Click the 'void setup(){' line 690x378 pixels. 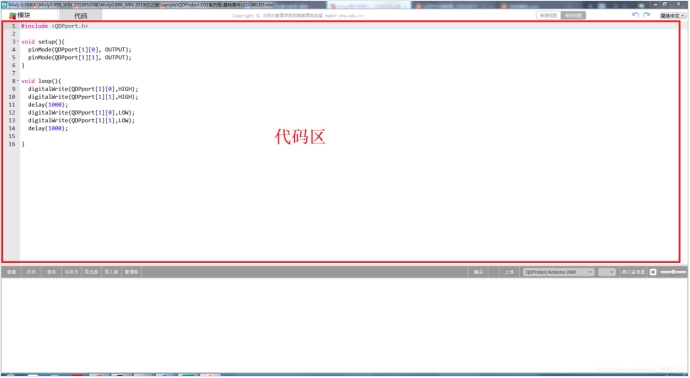[43, 42]
